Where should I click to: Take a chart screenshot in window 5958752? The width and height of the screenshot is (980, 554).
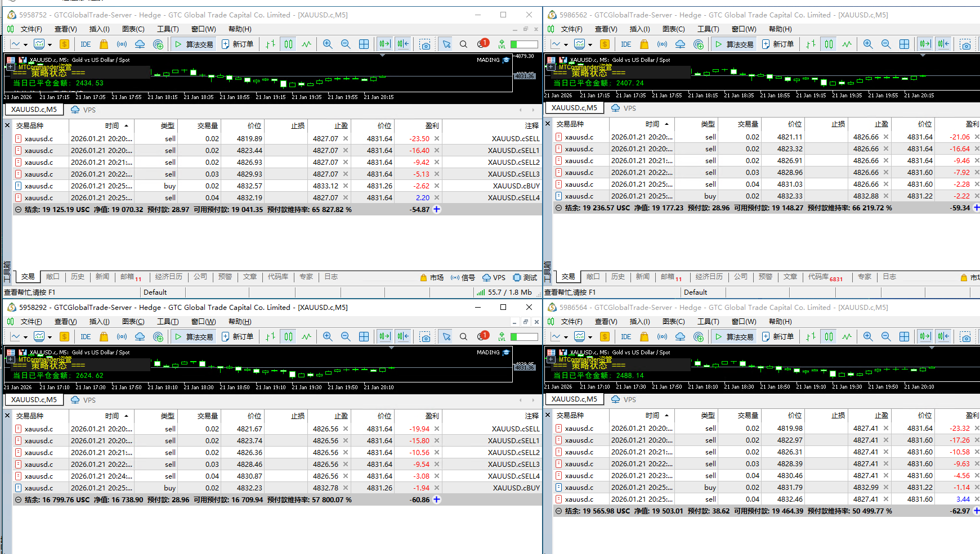tap(425, 44)
